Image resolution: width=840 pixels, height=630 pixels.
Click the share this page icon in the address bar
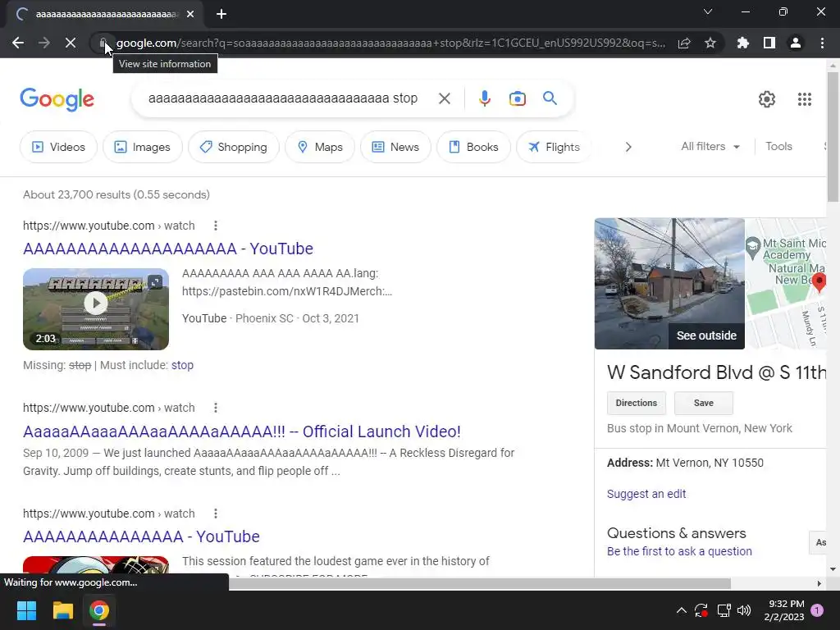pyautogui.click(x=684, y=43)
